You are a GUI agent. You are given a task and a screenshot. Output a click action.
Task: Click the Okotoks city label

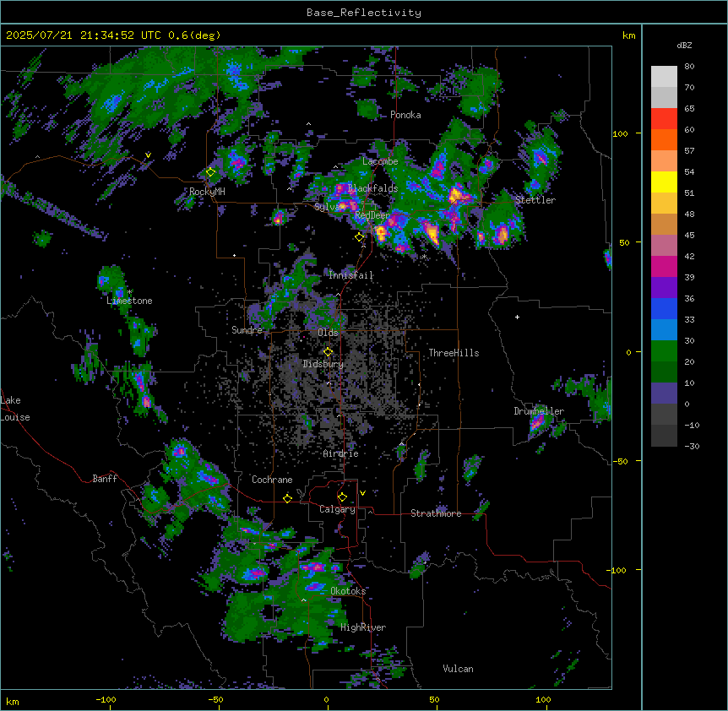(348, 591)
